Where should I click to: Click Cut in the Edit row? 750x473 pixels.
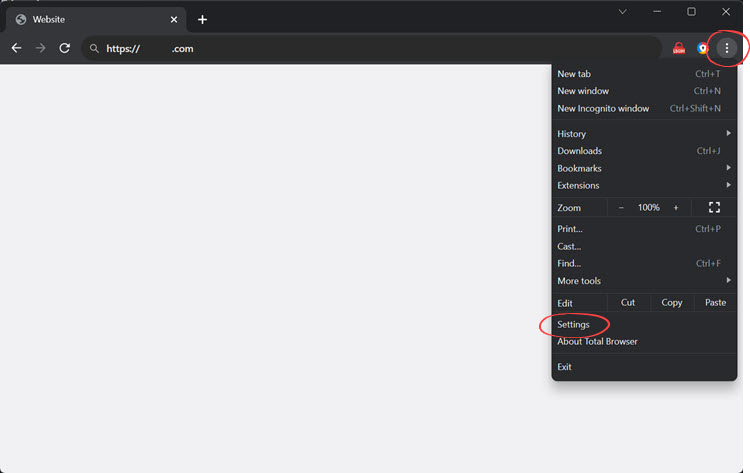628,303
